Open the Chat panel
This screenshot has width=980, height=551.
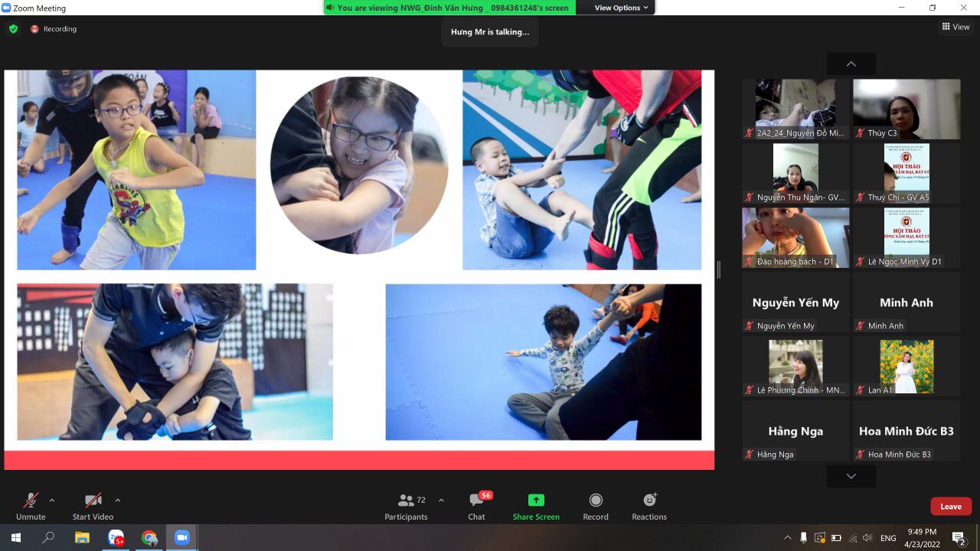pos(476,506)
